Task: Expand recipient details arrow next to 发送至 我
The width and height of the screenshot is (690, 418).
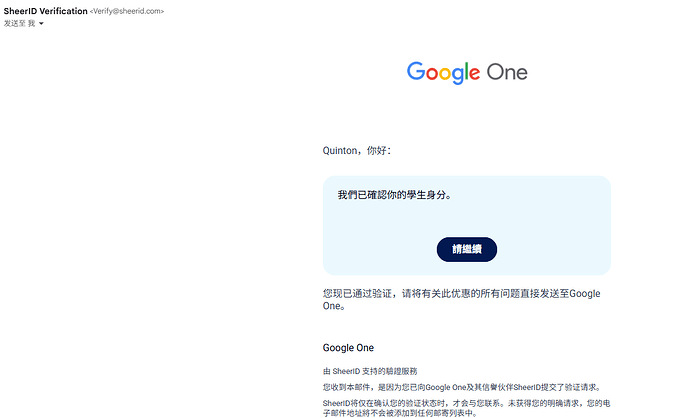Action: tap(41, 24)
